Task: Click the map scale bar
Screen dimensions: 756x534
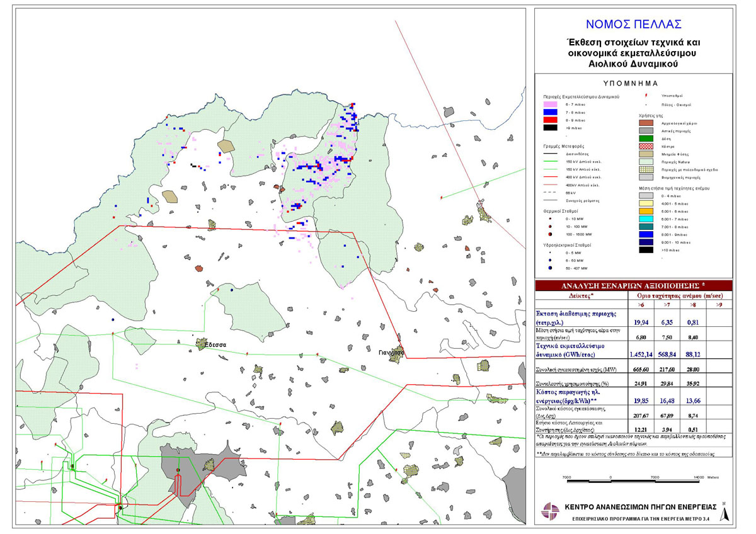Action: pos(633,480)
